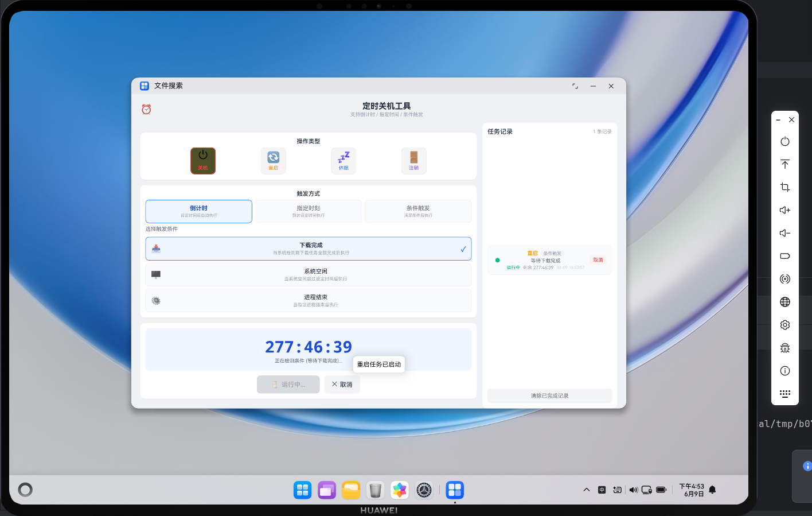Open the yellow file manager in dock
The width and height of the screenshot is (812, 516).
(351, 490)
